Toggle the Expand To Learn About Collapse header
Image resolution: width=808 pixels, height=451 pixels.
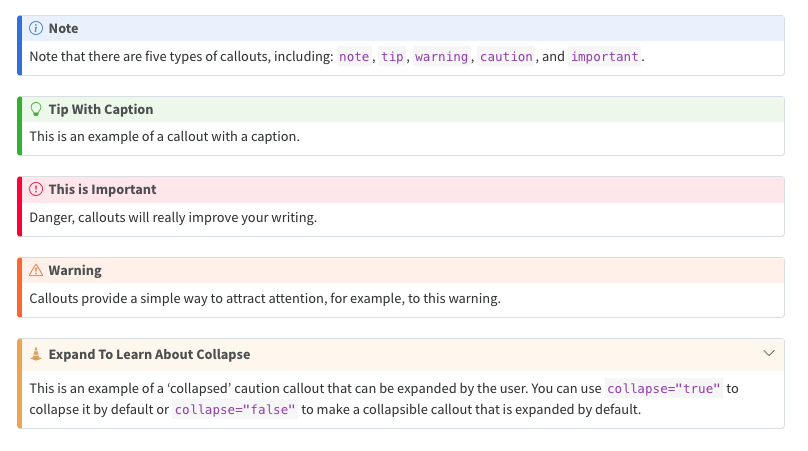[x=149, y=354]
